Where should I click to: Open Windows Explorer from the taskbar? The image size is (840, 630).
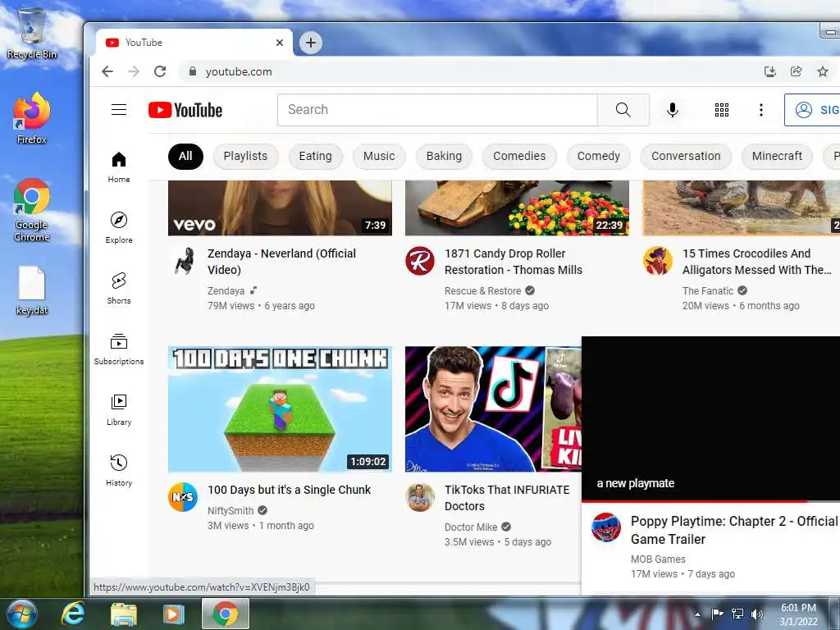pyautogui.click(x=123, y=614)
